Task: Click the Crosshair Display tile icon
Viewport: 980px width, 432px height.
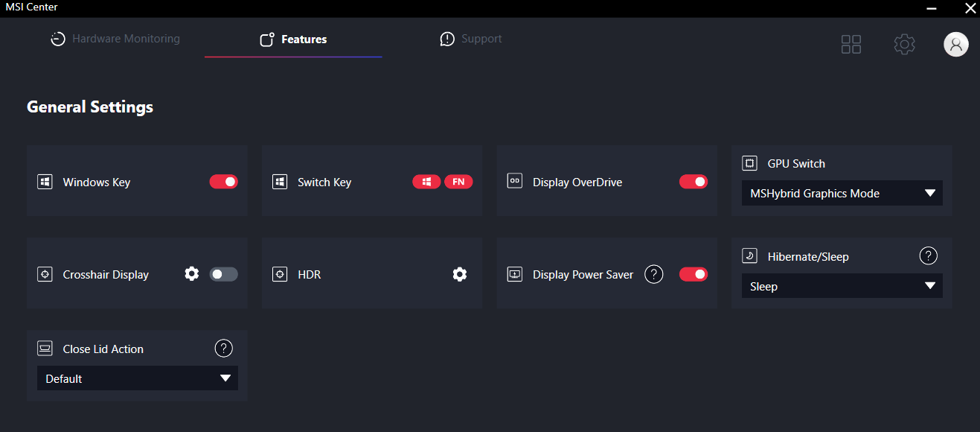Action: point(45,274)
